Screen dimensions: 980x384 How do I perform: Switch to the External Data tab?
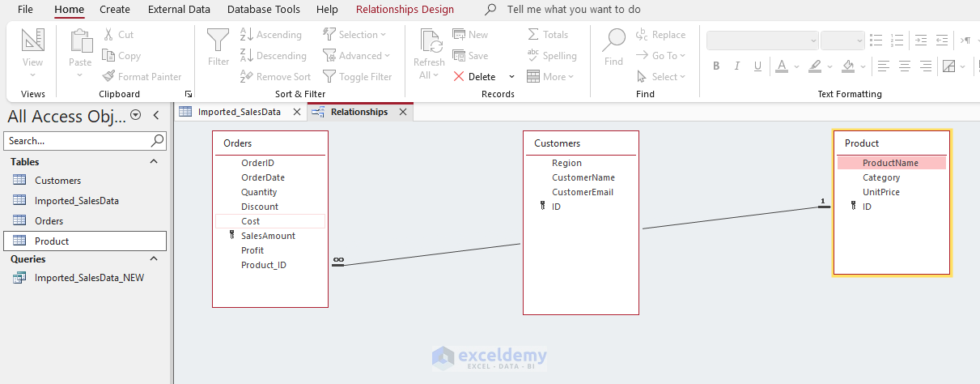coord(179,10)
